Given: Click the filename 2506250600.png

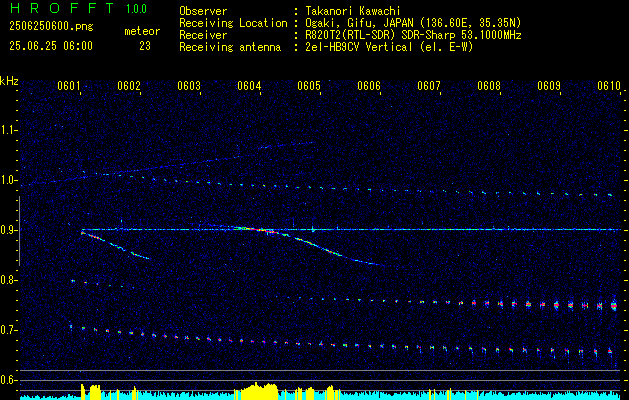Looking at the screenshot, I should pyautogui.click(x=51, y=27).
